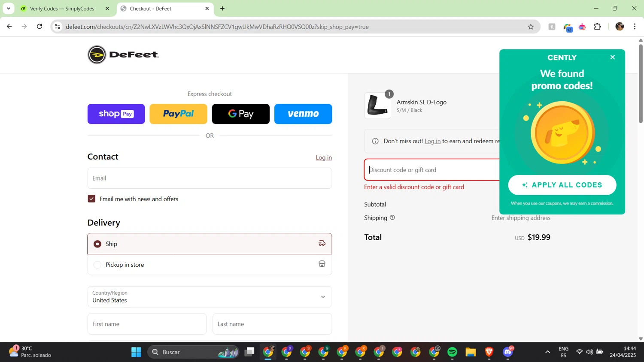Open Spotify from the taskbar
Screen dimensions: 644x362
[x=452, y=352]
